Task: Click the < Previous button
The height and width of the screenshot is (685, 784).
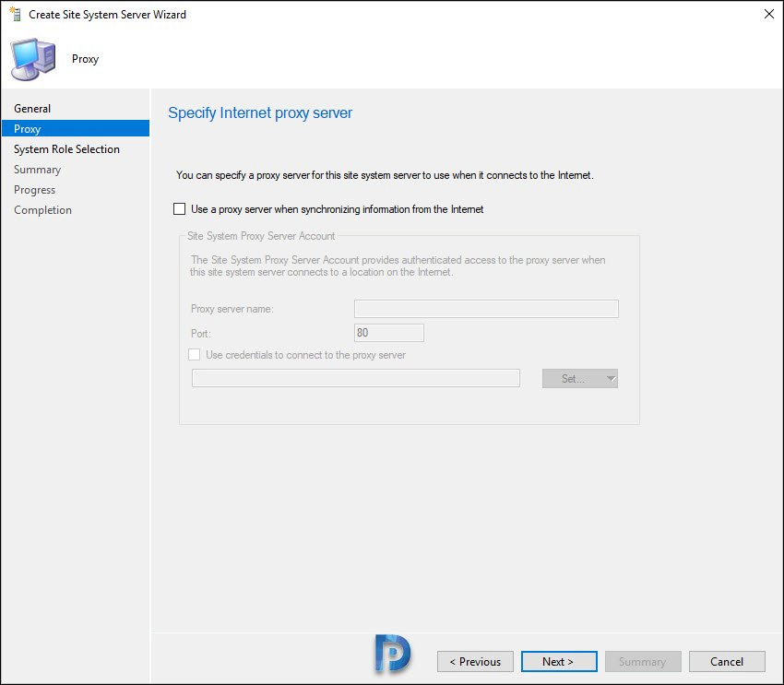Action: click(475, 662)
